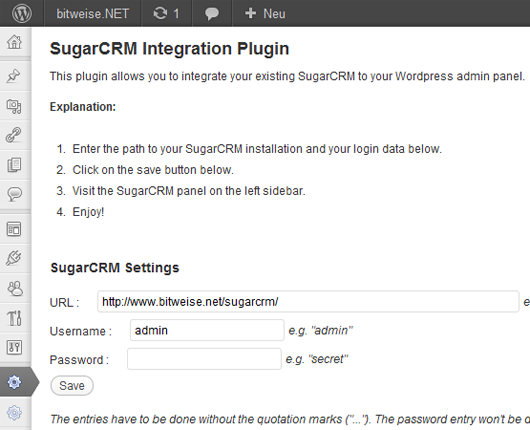Viewport: 530px width, 430px height.
Task: Open the comments bubble in admin bar
Action: [x=212, y=14]
